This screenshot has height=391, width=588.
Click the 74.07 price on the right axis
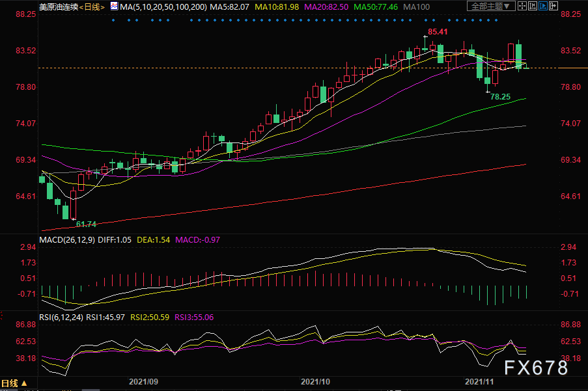(x=570, y=123)
